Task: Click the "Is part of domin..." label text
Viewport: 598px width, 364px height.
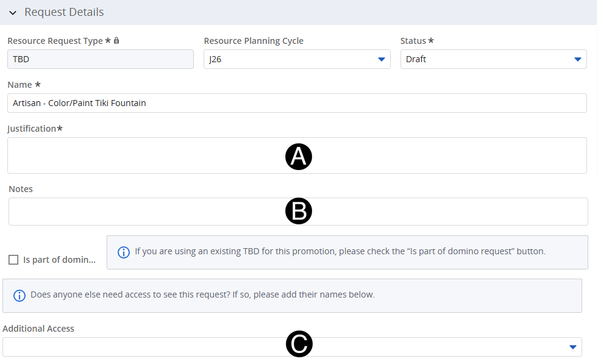Action: click(59, 260)
